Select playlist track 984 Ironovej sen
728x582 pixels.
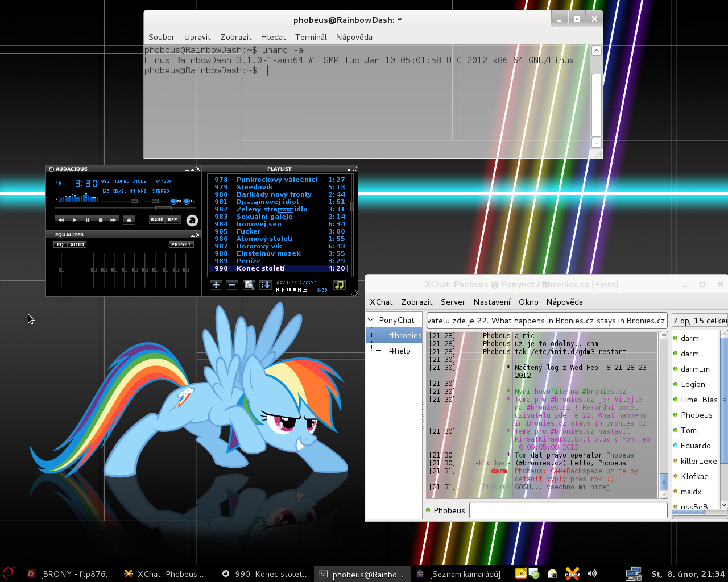[x=279, y=224]
